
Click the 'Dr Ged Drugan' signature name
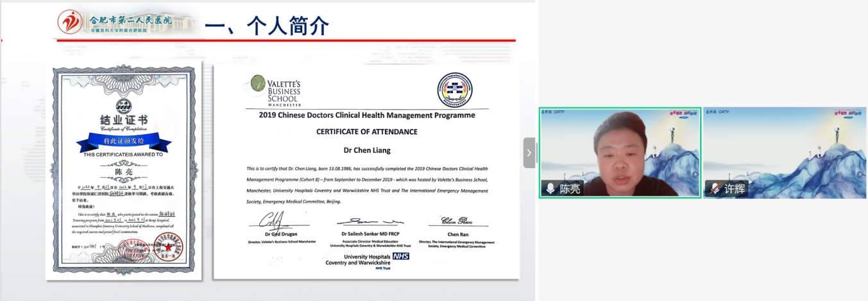[x=280, y=235]
